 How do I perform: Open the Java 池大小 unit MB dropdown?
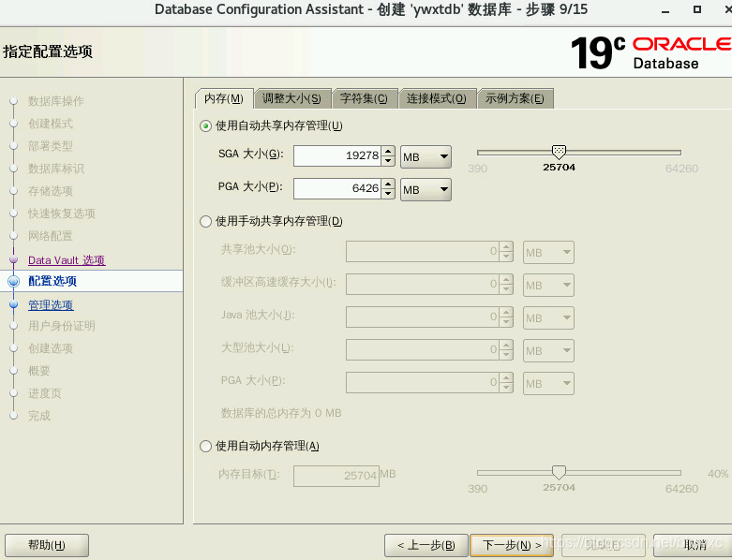pyautogui.click(x=548, y=318)
